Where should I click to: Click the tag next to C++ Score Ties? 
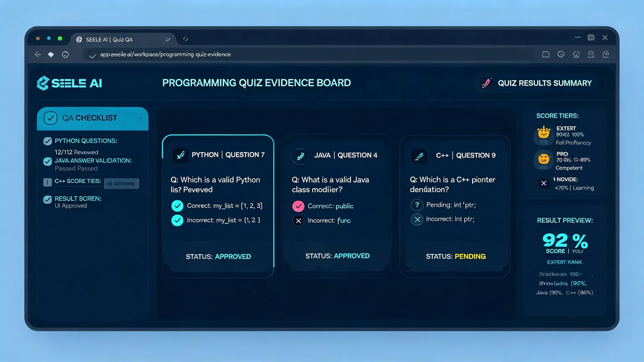click(122, 184)
